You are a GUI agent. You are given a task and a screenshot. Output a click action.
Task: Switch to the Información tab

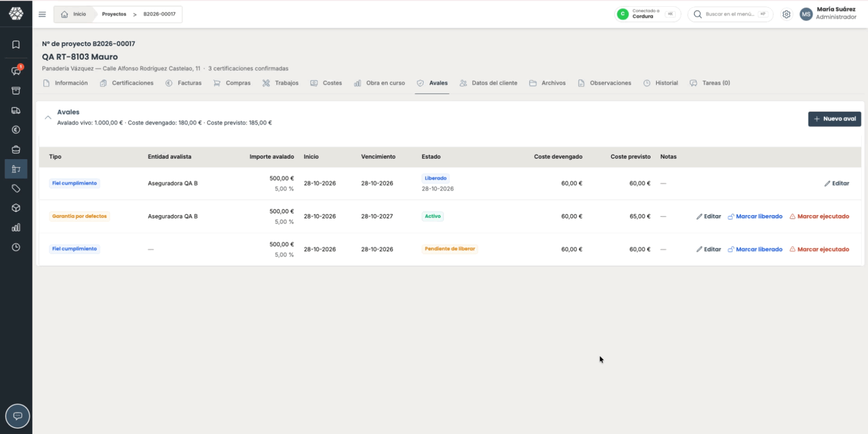[x=66, y=83]
